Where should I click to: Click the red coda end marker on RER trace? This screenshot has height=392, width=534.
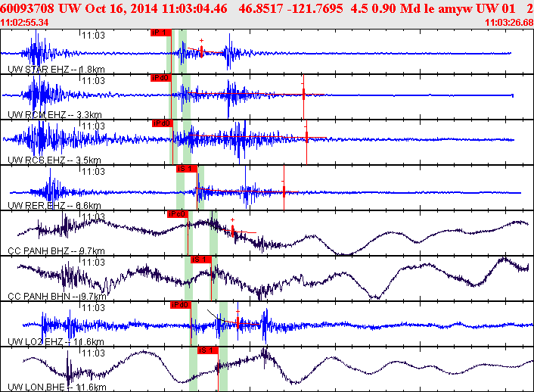[284, 192]
